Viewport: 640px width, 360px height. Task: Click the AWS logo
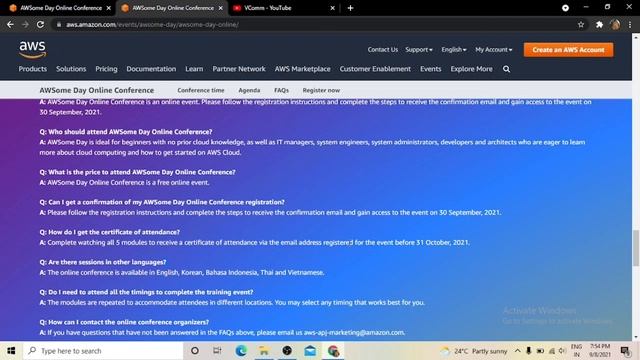(x=32, y=49)
